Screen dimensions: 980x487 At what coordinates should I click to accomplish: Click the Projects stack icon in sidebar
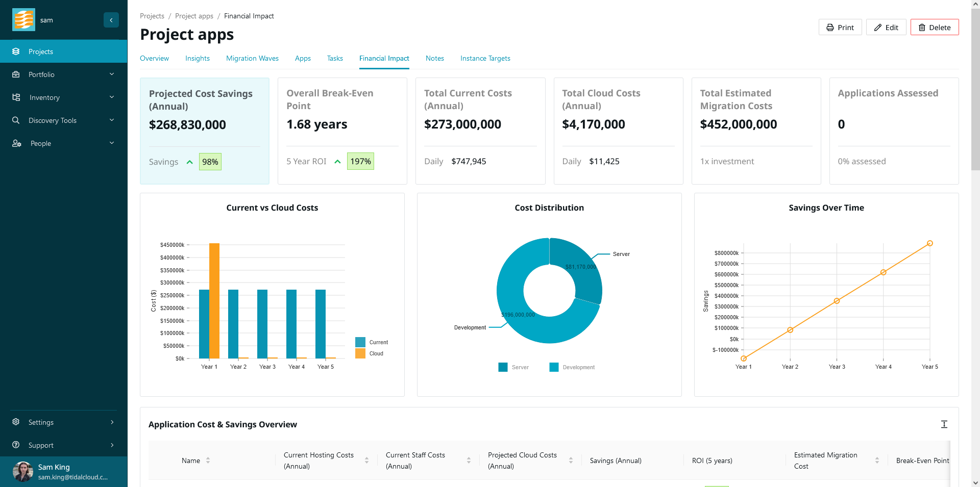click(x=16, y=52)
